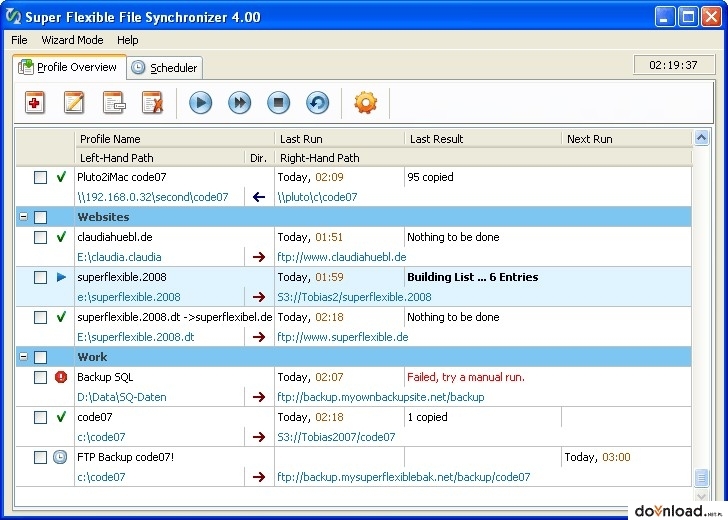Click the application icon in title bar

[13, 16]
